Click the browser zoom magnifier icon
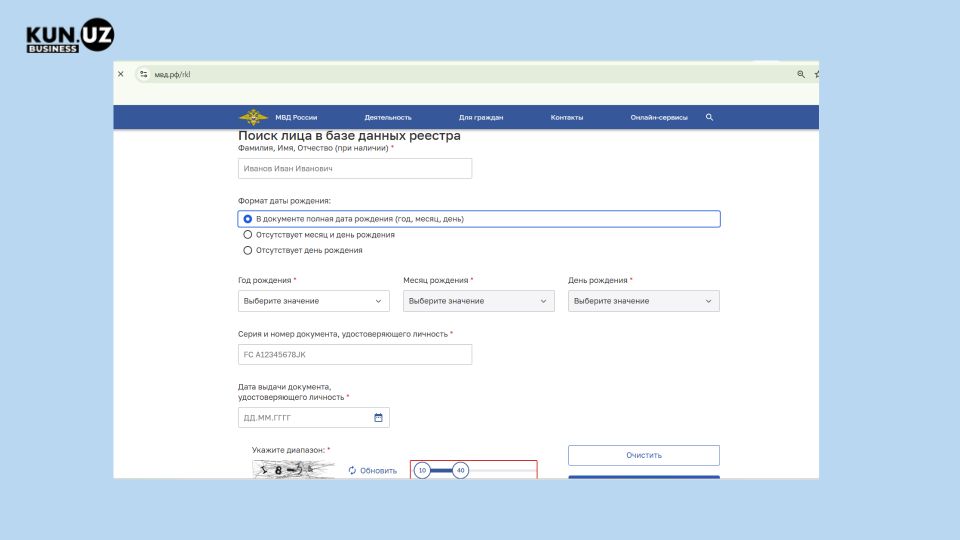The height and width of the screenshot is (540, 960). pos(800,74)
